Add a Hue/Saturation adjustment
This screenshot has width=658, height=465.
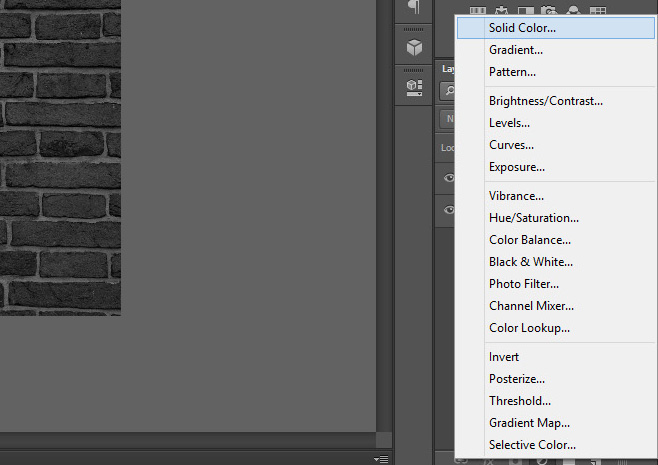[x=533, y=218]
